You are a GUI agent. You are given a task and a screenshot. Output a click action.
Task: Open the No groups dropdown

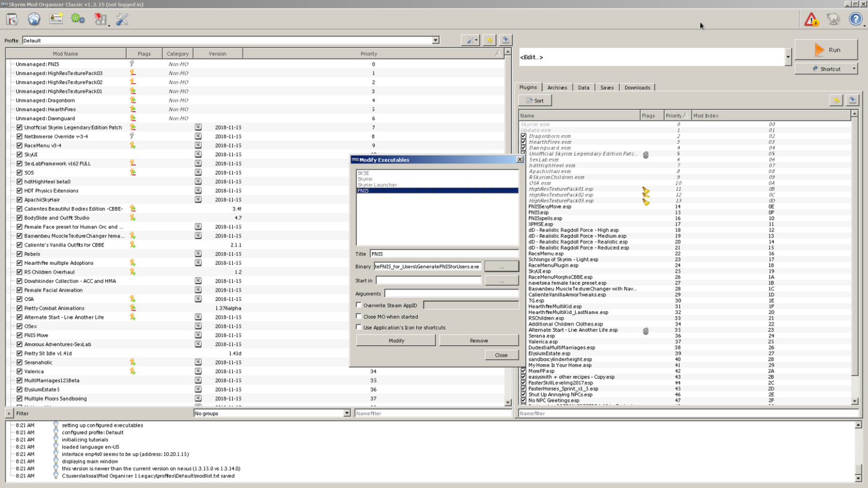(x=272, y=413)
